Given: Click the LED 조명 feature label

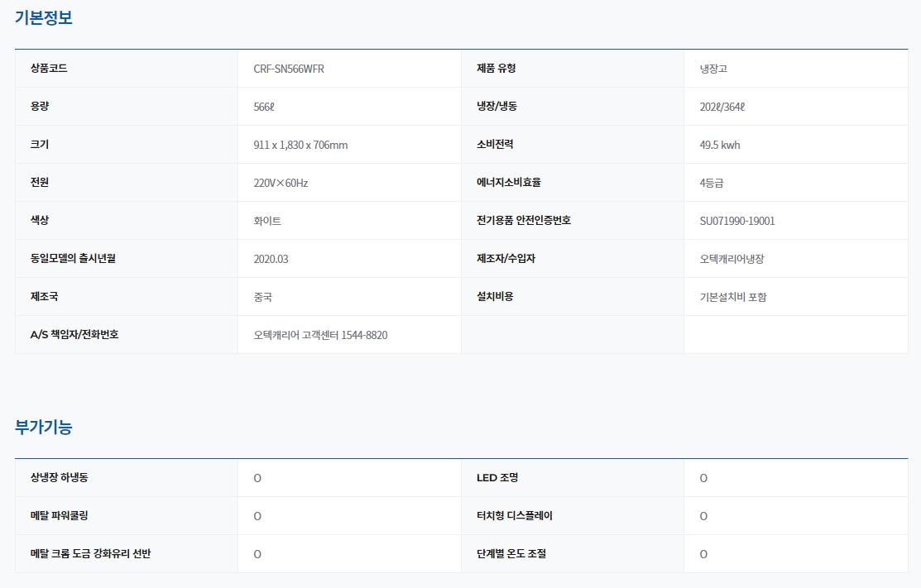Looking at the screenshot, I should [497, 477].
